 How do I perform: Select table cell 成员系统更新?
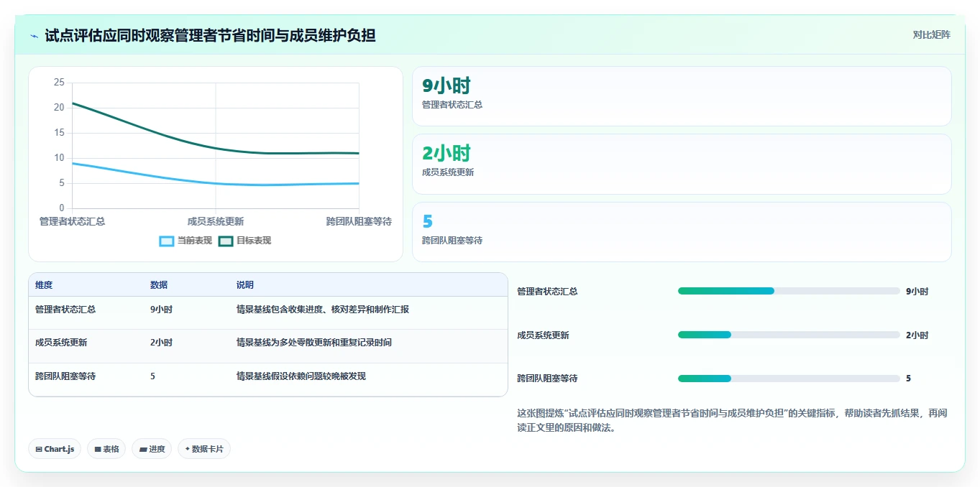pos(61,343)
